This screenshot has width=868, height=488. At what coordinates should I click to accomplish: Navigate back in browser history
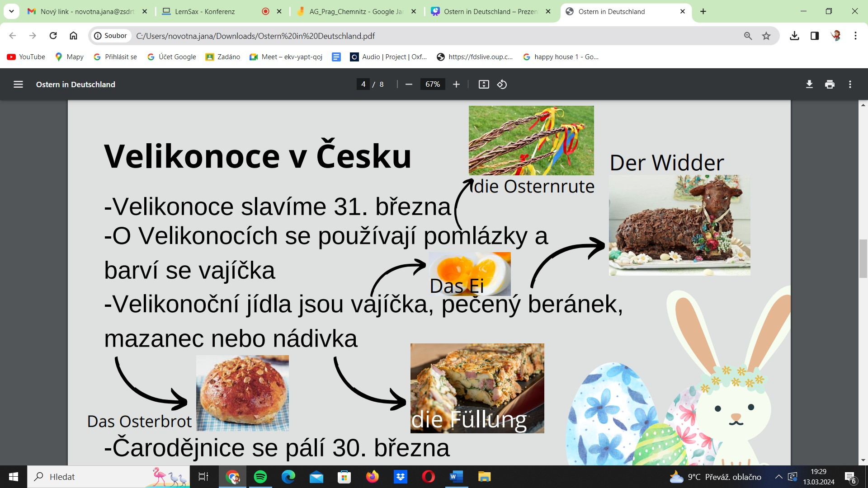(13, 36)
